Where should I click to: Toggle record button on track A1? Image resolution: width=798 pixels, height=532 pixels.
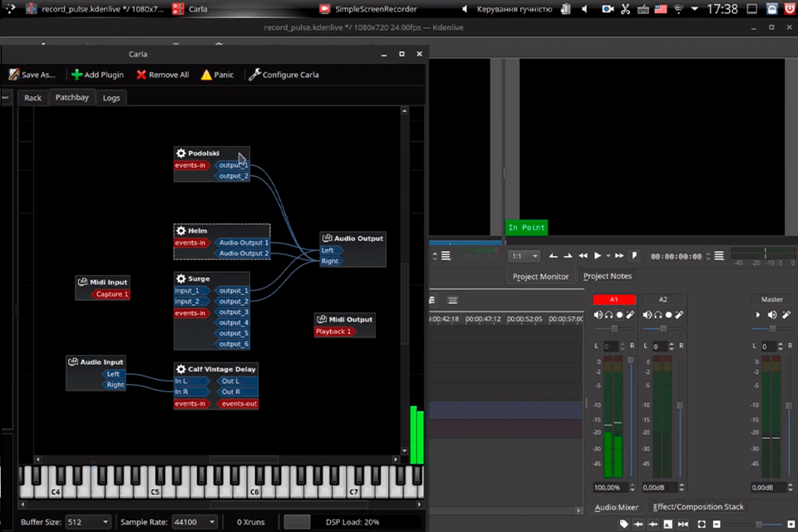619,315
